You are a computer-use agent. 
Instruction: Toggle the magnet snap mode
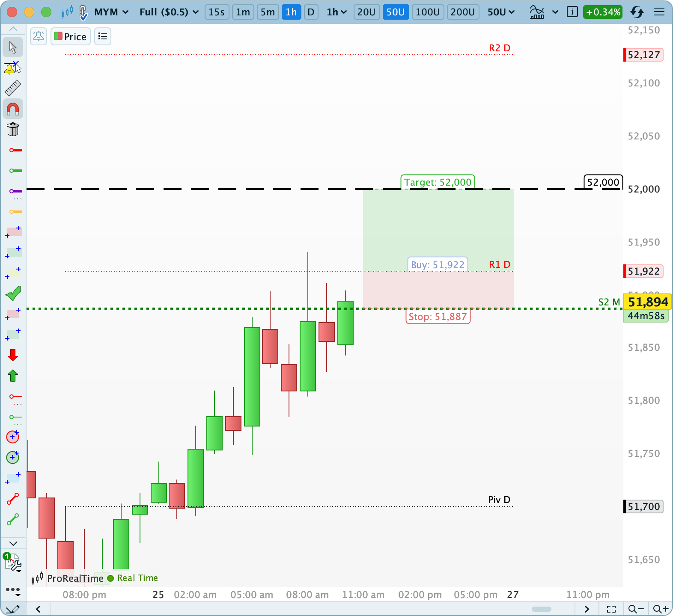click(x=13, y=109)
